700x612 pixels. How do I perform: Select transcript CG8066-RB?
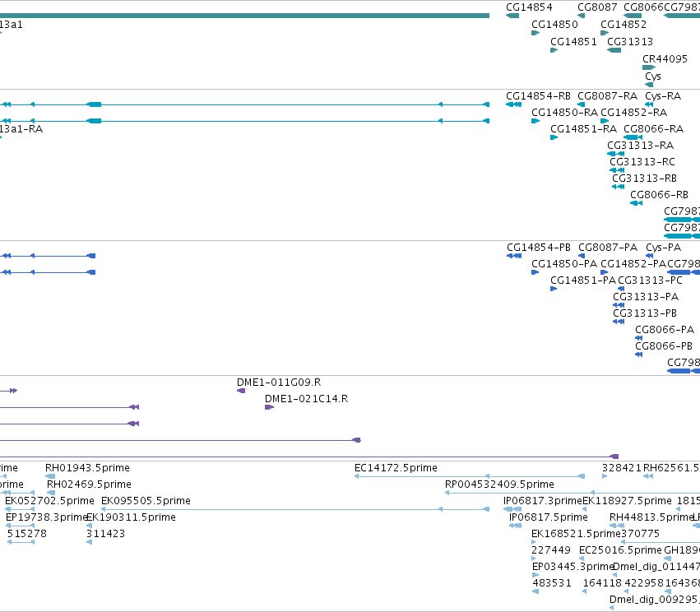[x=659, y=195]
